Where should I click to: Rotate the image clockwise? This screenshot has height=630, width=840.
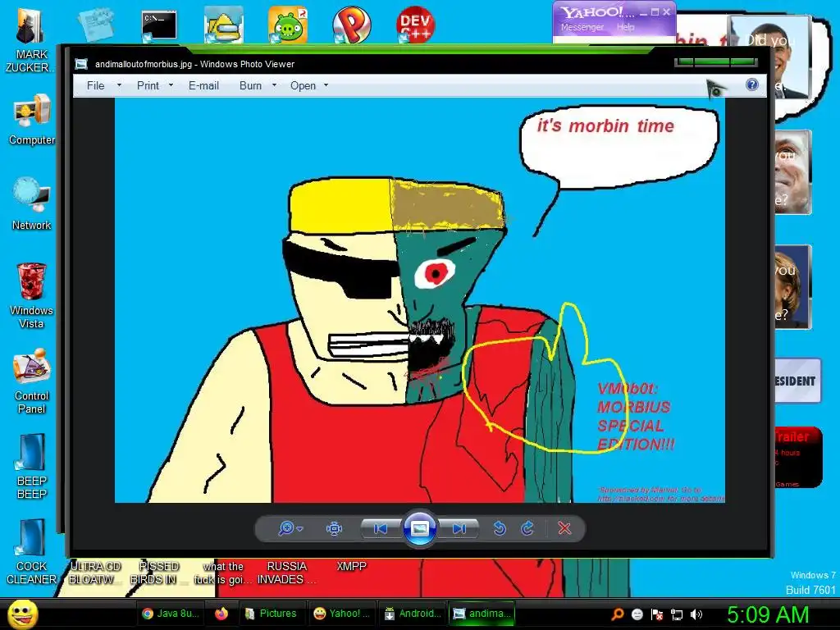[527, 529]
